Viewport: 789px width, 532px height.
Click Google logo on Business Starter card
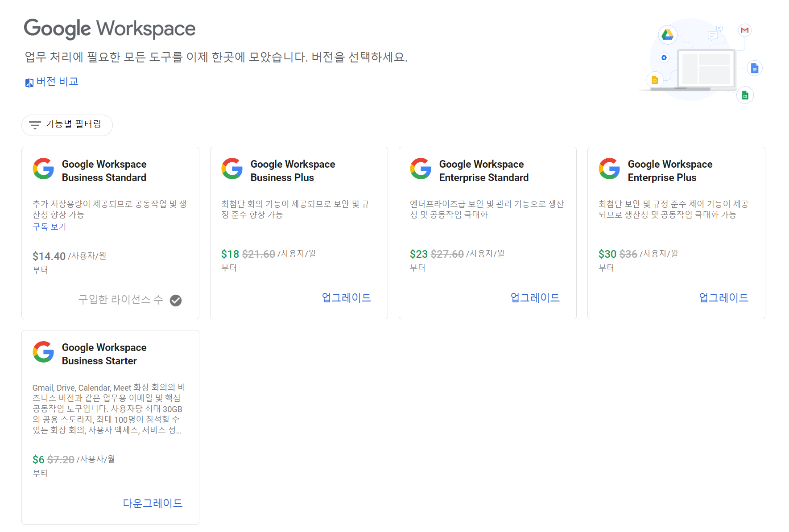[x=44, y=352]
